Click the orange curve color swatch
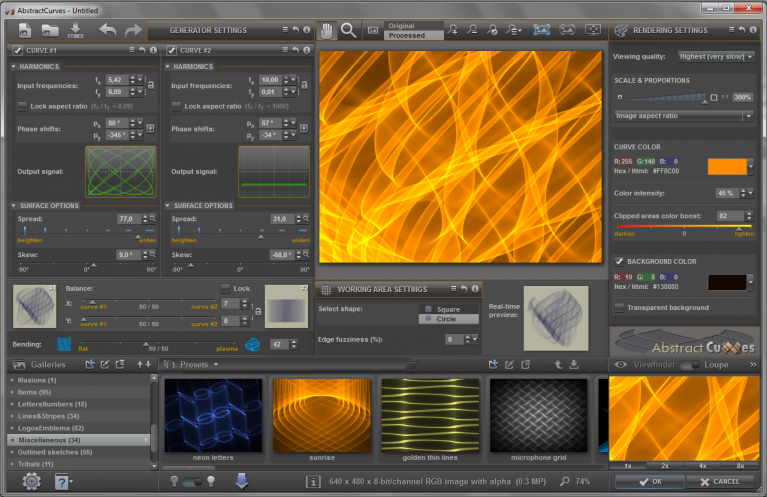Image resolution: width=767 pixels, height=497 pixels. pos(727,166)
